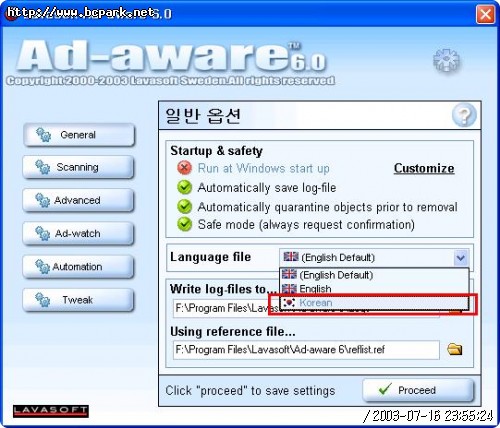Click the Lavasoft logo
The height and width of the screenshot is (428, 500).
coord(51,411)
